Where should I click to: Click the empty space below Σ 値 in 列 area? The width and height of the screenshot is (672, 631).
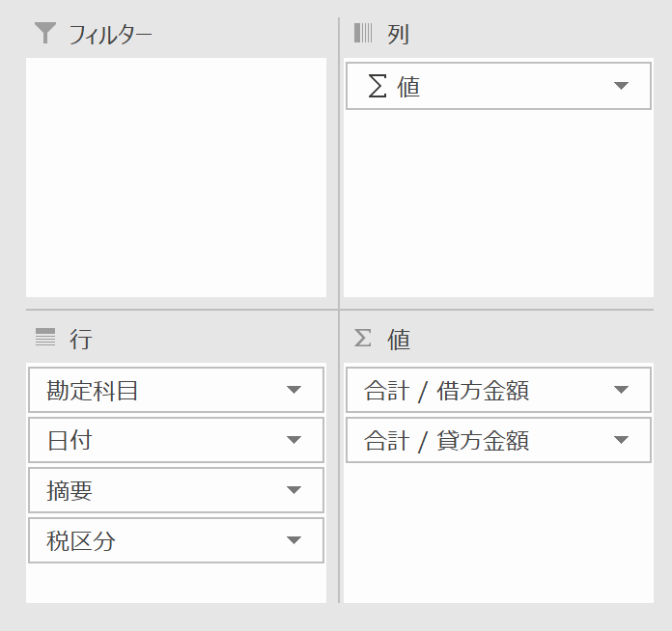[x=498, y=203]
